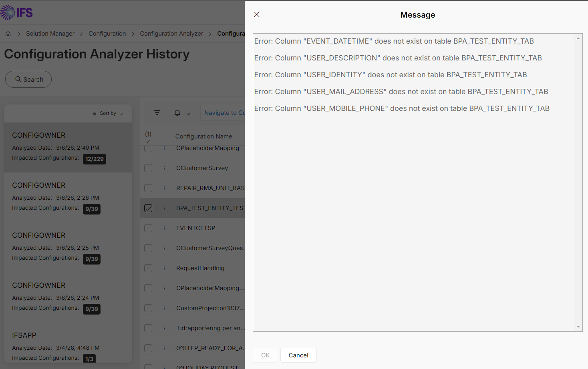The image size is (588, 369).
Task: Open the filter panel icon in list toolbar
Action: 157,113
